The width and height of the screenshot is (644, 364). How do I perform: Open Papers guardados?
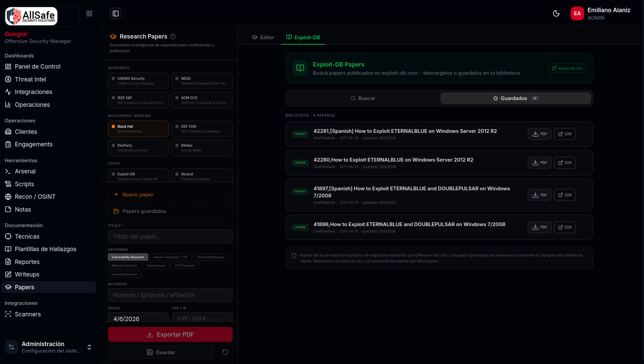tap(170, 211)
